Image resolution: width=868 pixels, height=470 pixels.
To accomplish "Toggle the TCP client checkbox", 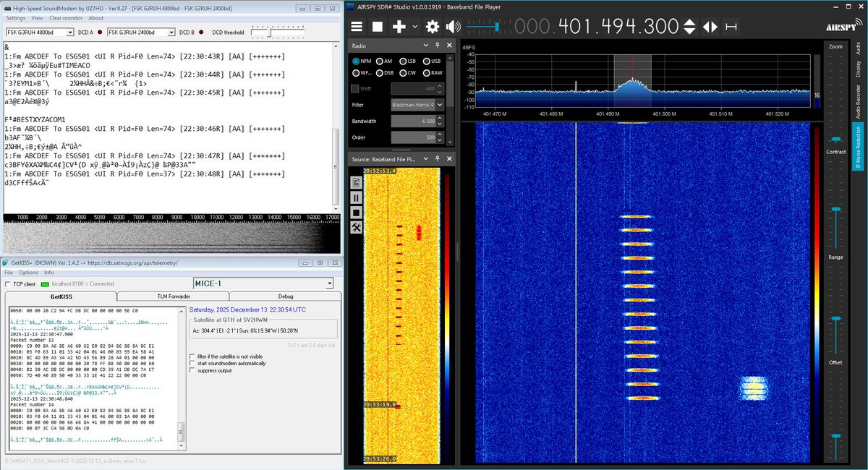I will (9, 284).
